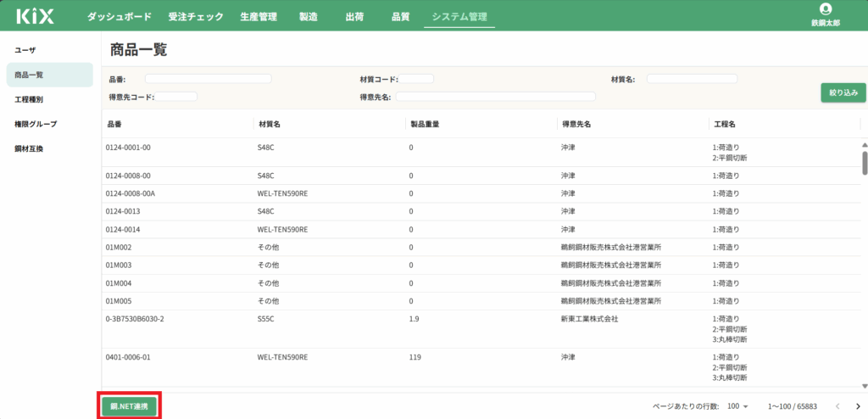This screenshot has width=868, height=419.
Task: Go to next page arrow
Action: [x=858, y=405]
